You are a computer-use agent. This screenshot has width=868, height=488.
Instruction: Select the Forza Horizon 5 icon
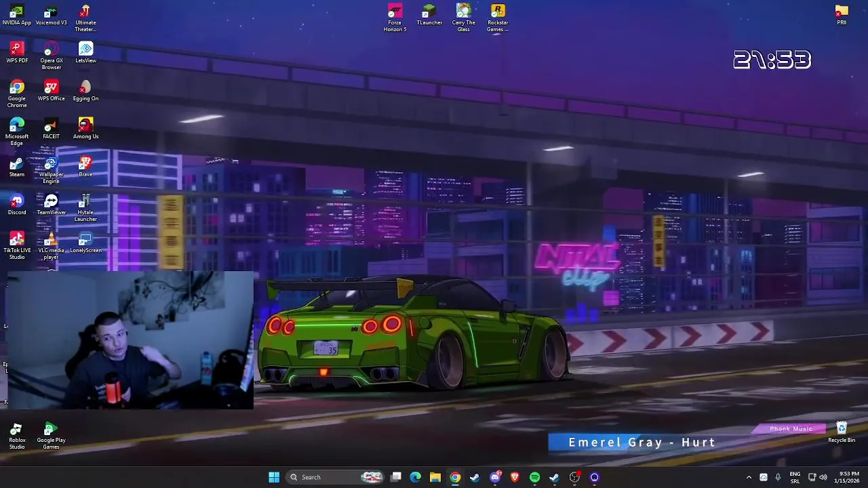coord(395,18)
